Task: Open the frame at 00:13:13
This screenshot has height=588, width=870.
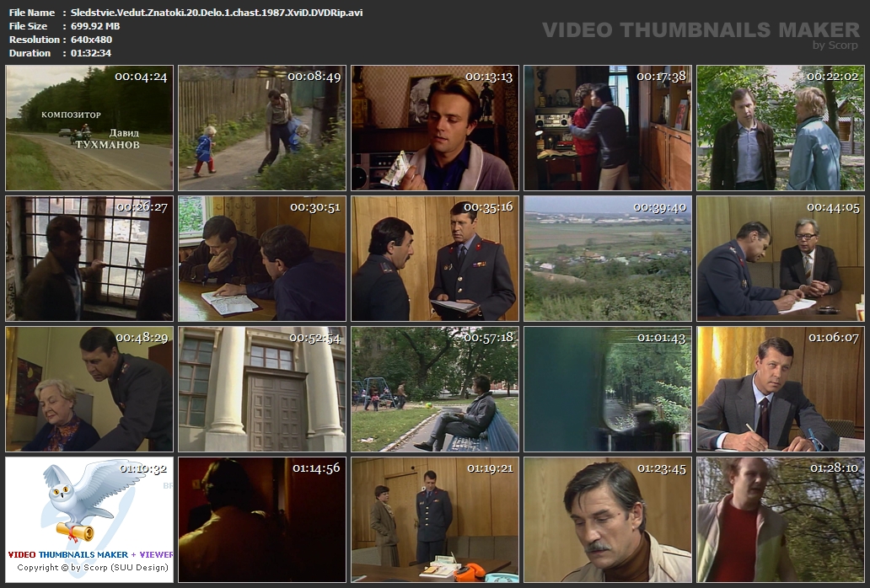Action: (435, 128)
